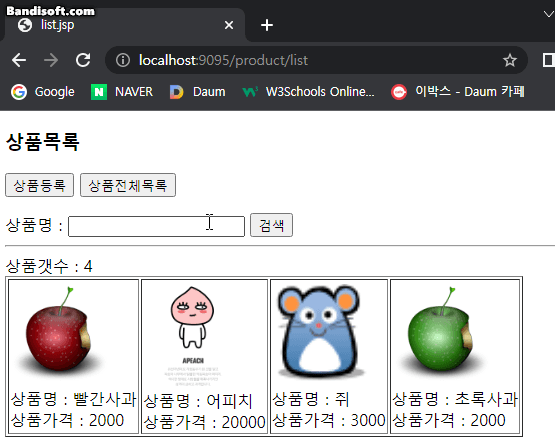Open the Daum bookmark
Screen dimensions: 555x448
pos(198,92)
